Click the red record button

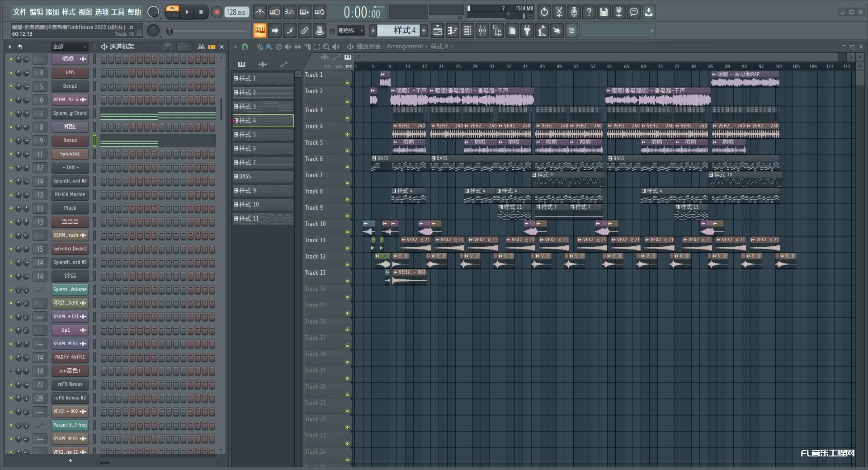pyautogui.click(x=217, y=12)
